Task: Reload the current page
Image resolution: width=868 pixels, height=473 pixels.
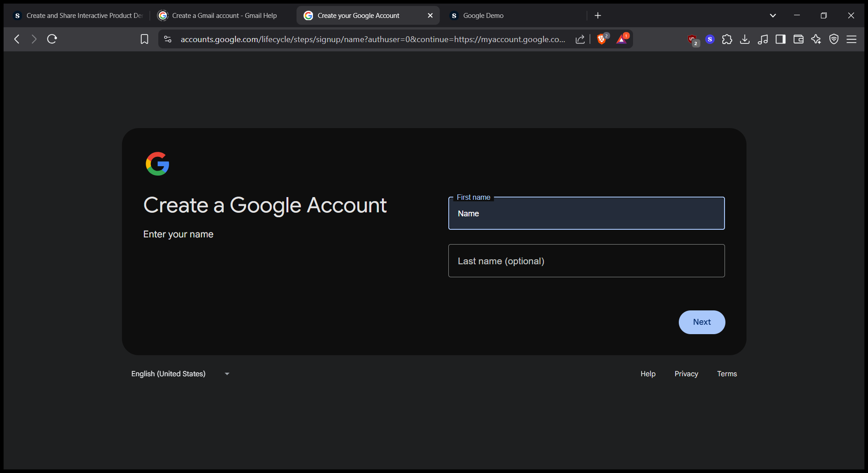Action: [x=52, y=39]
